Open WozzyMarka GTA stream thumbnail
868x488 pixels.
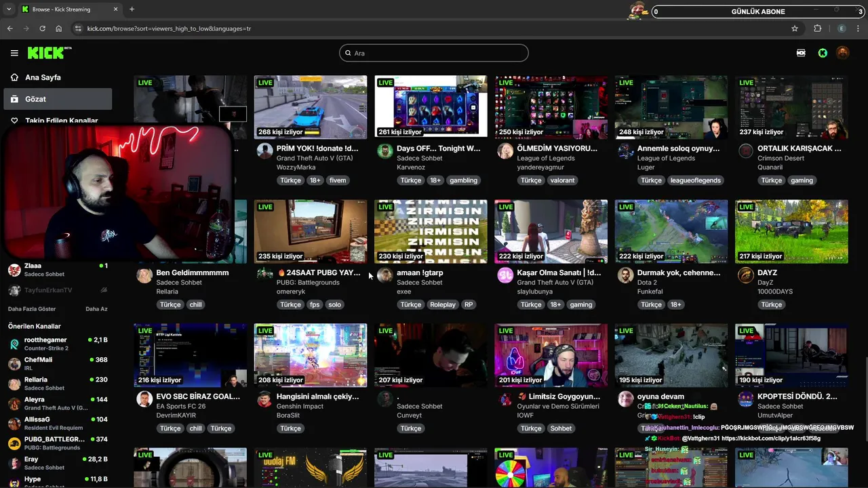(x=311, y=107)
